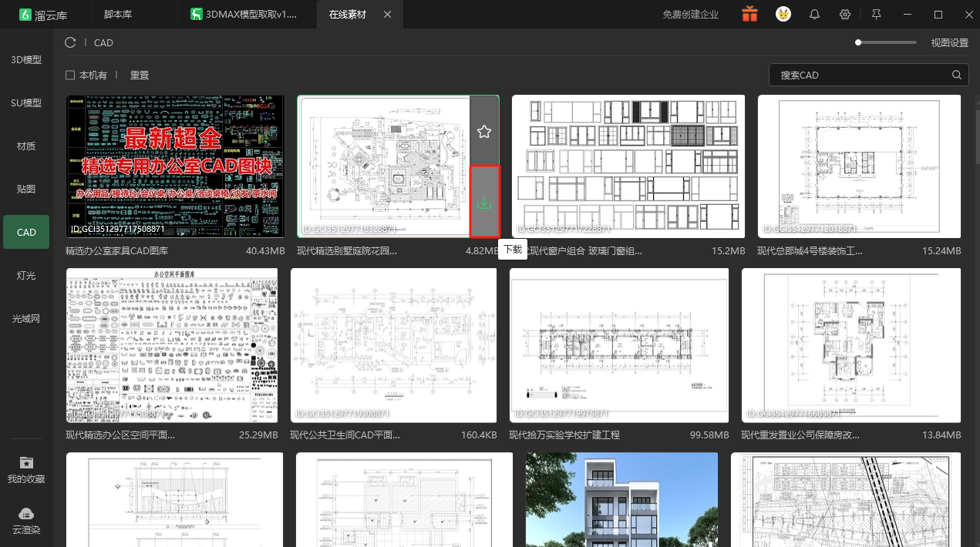Screen dimensions: 980x547
Task: Open the gift box promotion icon
Action: [x=749, y=14]
